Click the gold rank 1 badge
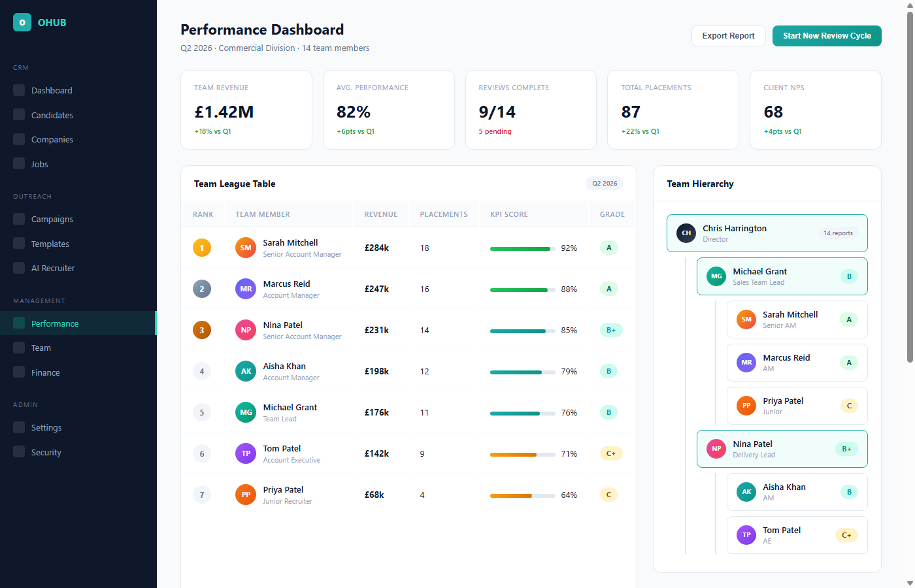The image size is (915, 588). click(202, 248)
